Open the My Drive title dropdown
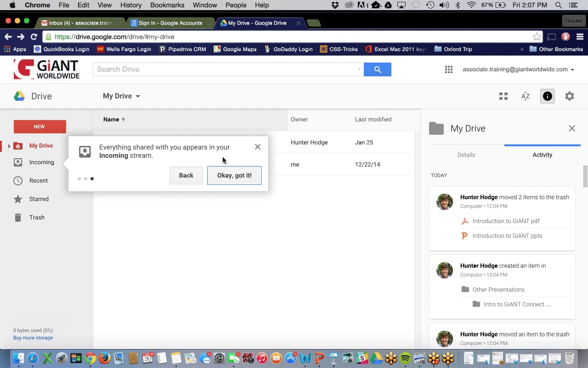Screen dimensions: 588x368 click(121, 96)
